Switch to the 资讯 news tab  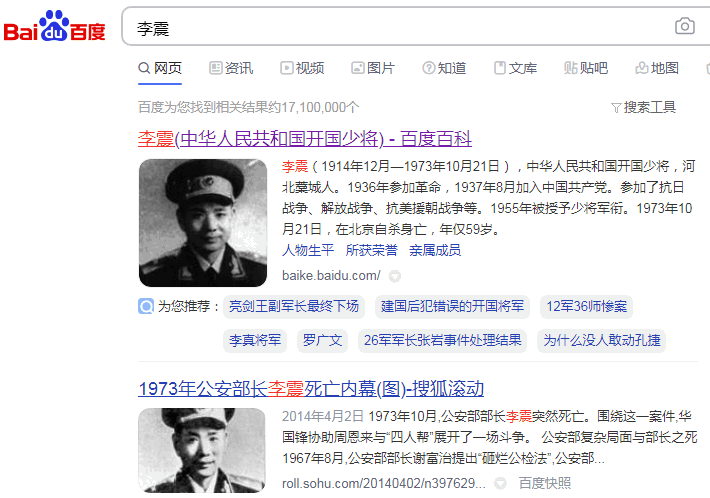coord(231,68)
